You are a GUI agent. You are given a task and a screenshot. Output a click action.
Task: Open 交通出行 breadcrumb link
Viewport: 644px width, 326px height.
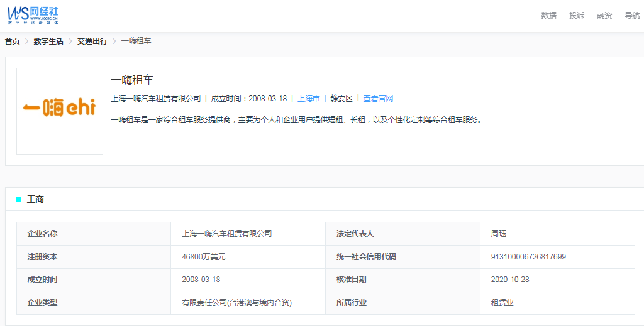92,41
